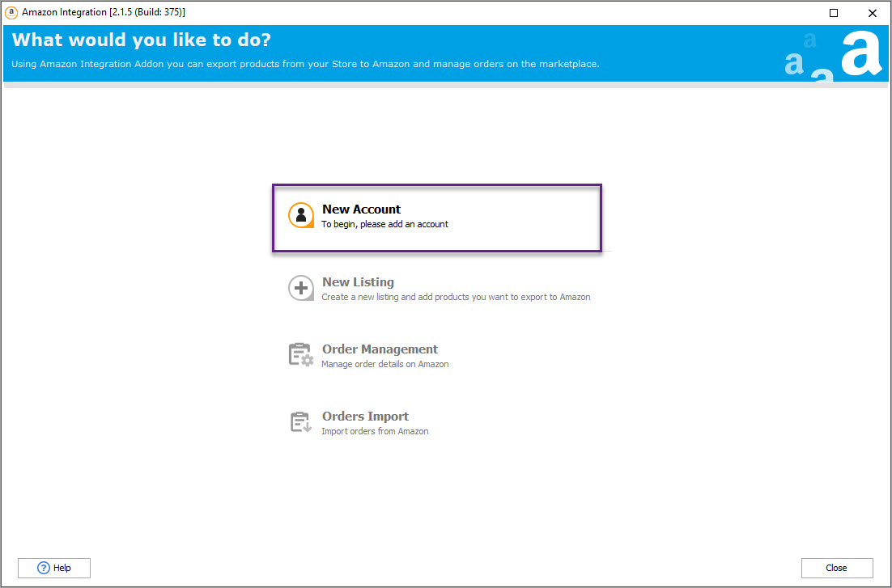Click the large Amazon 'a' logo in banner
892x588 pixels.
[860, 53]
